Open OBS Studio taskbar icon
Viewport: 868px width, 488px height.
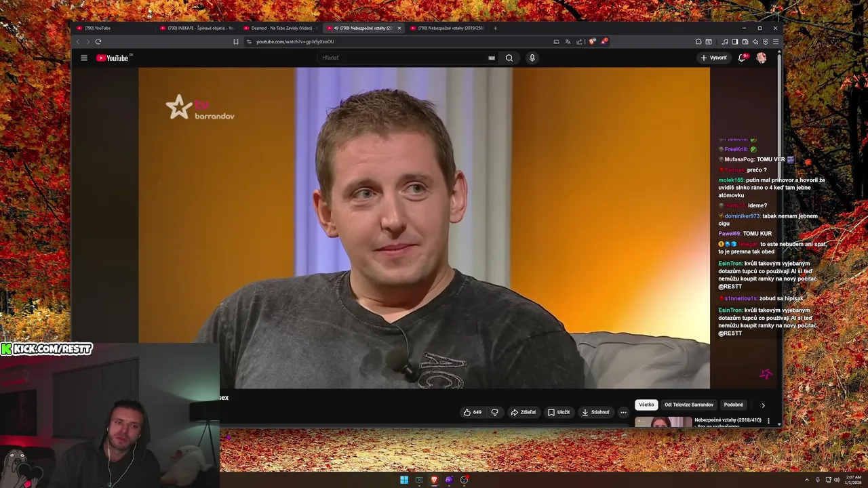(x=464, y=480)
